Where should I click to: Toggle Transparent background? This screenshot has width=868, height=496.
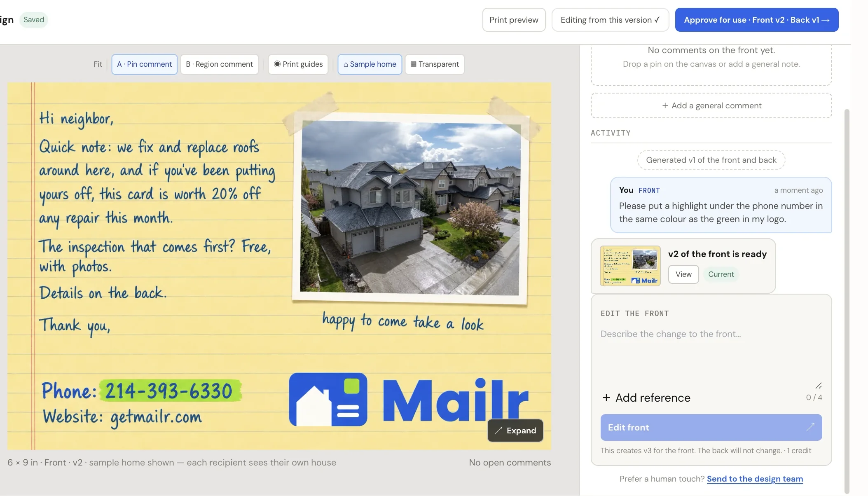[435, 64]
